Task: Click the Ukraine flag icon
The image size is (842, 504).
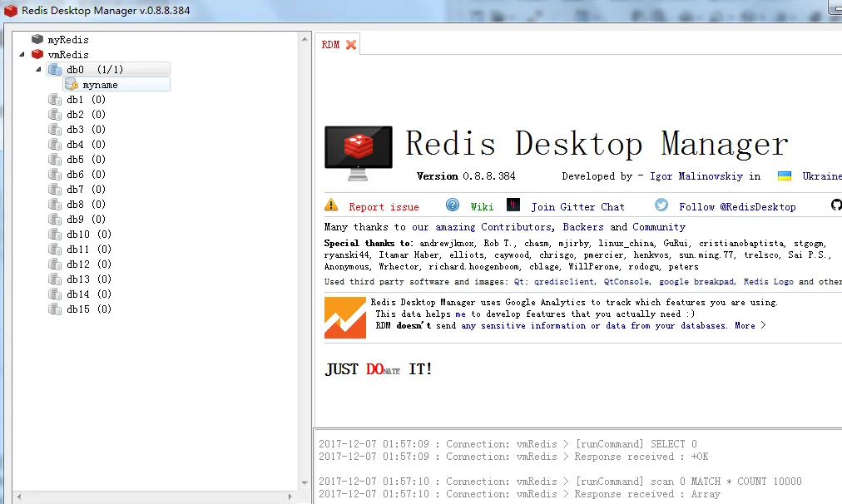Action: (785, 176)
